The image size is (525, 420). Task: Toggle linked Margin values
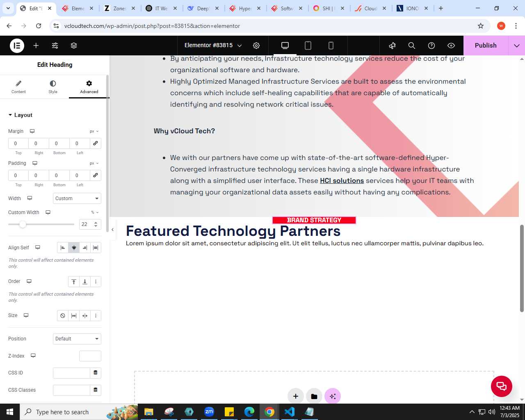(96, 143)
